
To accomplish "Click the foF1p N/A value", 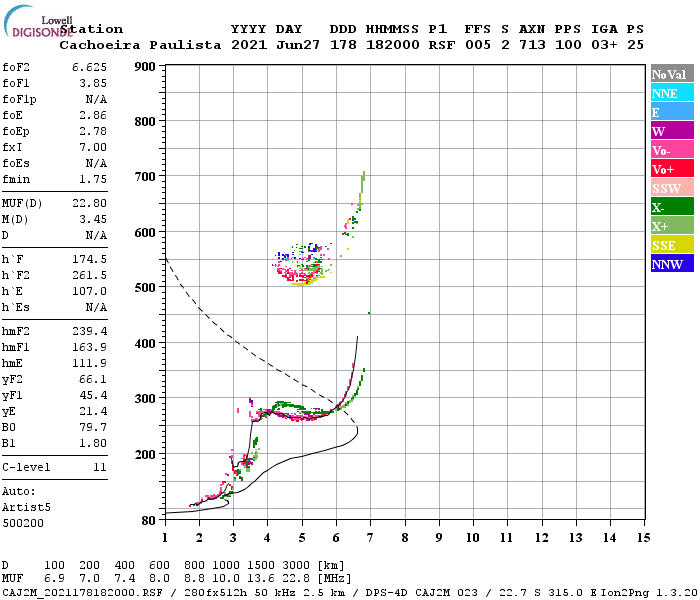I will [x=96, y=99].
